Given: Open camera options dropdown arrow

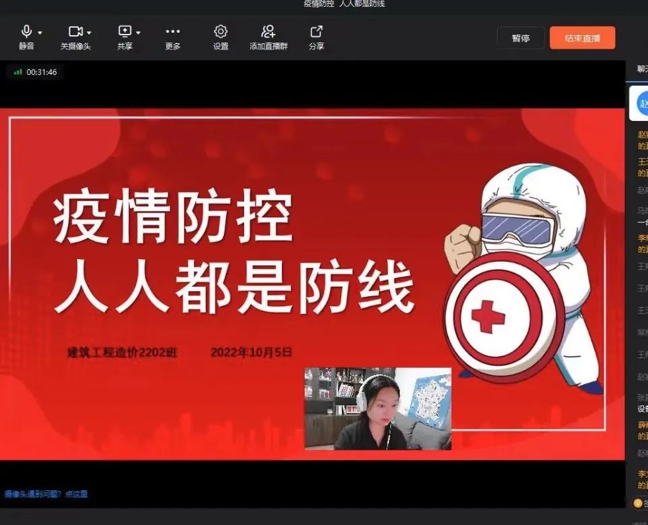Looking at the screenshot, I should 89,32.
